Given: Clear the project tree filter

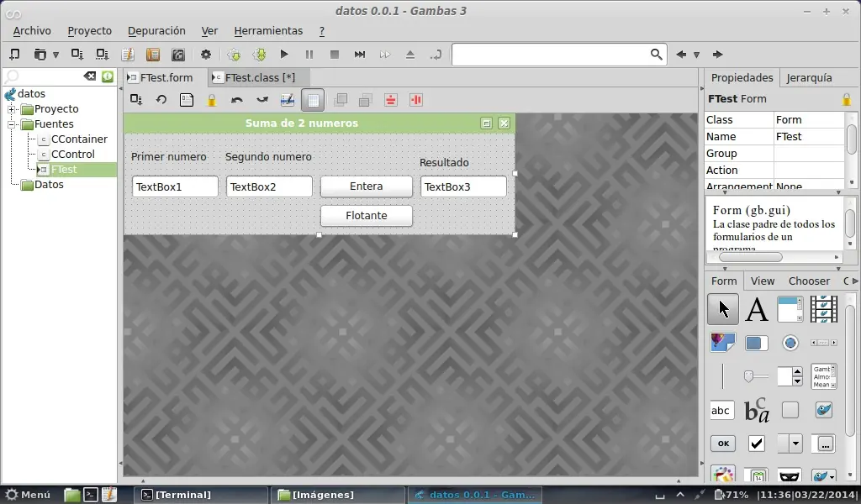Looking at the screenshot, I should coord(89,76).
